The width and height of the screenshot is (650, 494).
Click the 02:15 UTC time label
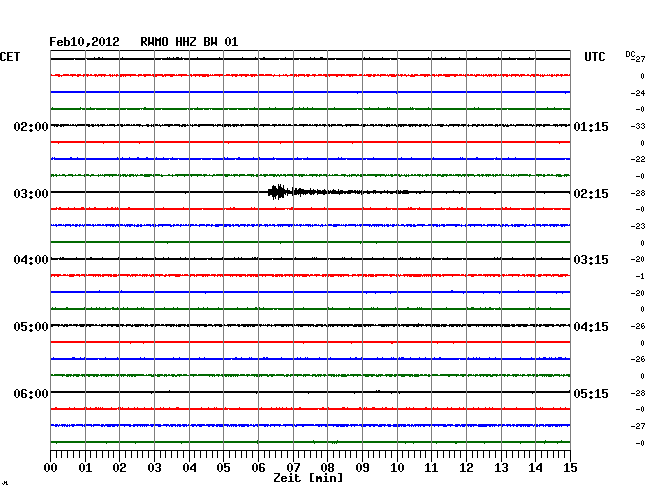click(x=591, y=194)
